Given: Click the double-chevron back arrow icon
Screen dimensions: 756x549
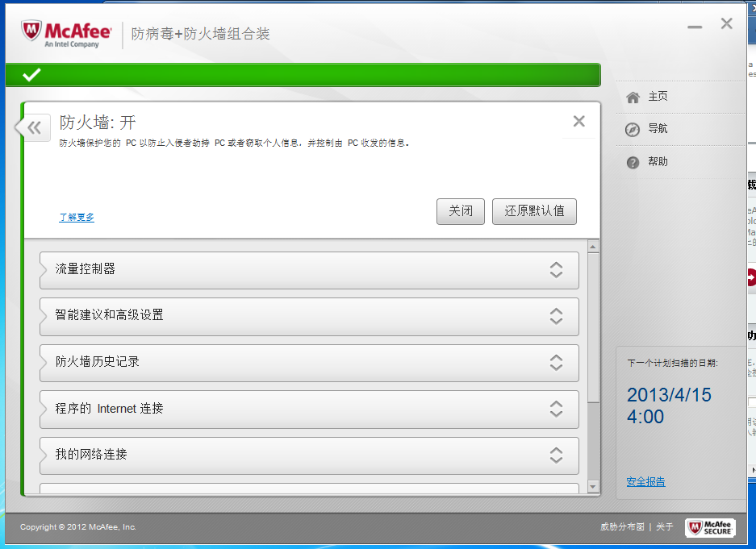Looking at the screenshot, I should (x=34, y=127).
